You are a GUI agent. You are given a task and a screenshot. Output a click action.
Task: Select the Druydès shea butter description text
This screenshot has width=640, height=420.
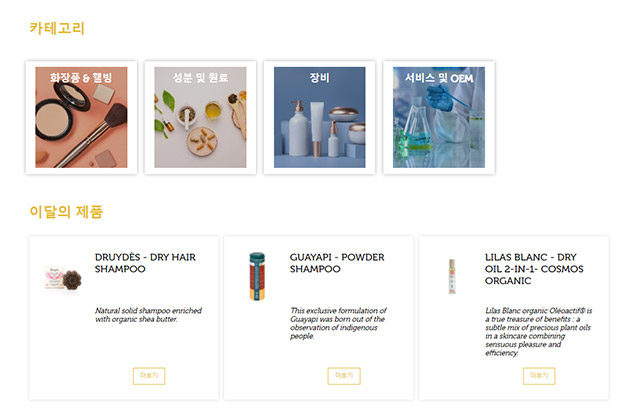click(x=148, y=315)
